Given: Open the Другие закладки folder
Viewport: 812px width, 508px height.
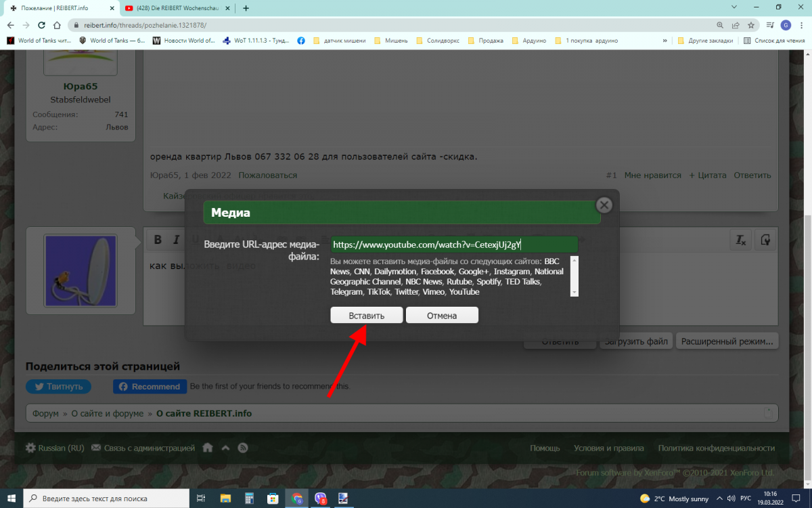Looking at the screenshot, I should tap(705, 41).
